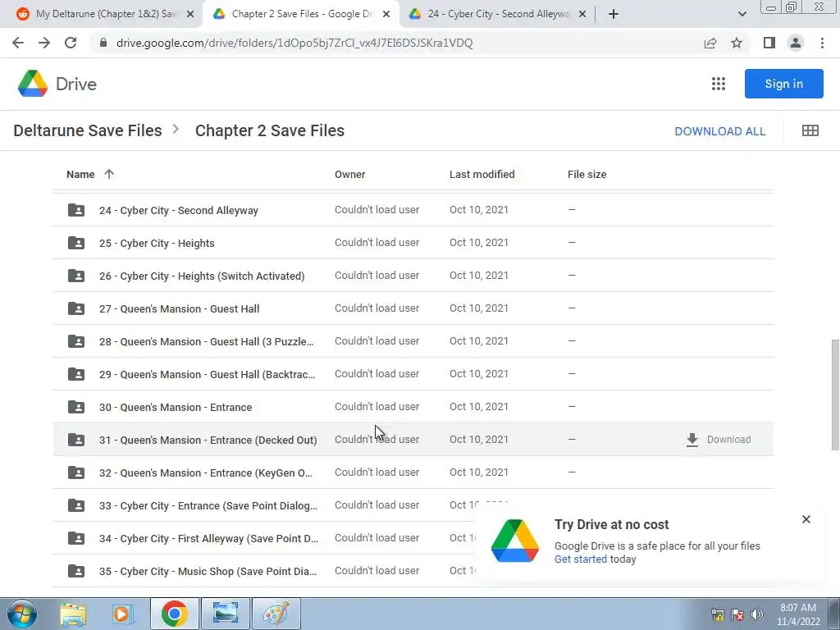Image resolution: width=840 pixels, height=630 pixels.
Task: Click the lock icon in the address bar
Action: 103,43
